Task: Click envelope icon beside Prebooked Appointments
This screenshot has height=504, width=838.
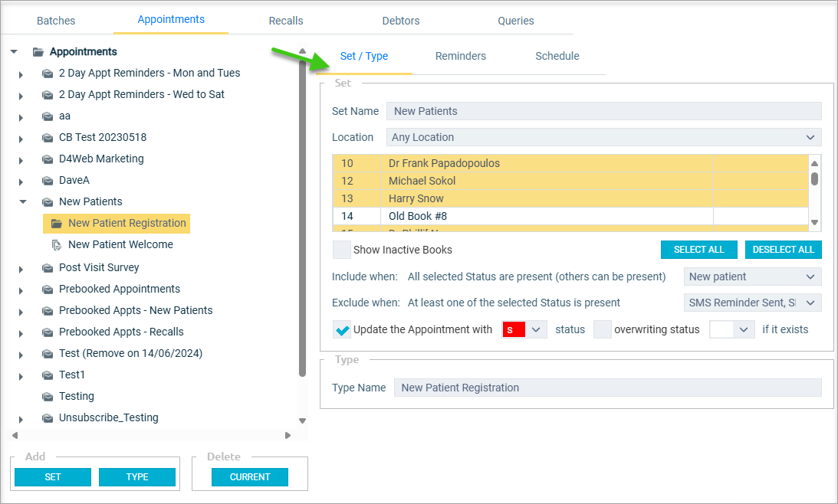Action: [48, 289]
